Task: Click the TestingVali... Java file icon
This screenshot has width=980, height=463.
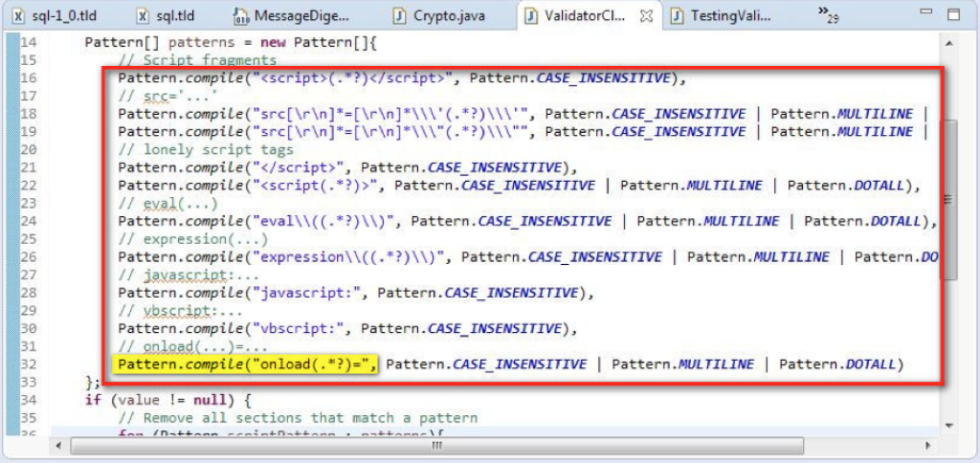Action: click(x=677, y=15)
